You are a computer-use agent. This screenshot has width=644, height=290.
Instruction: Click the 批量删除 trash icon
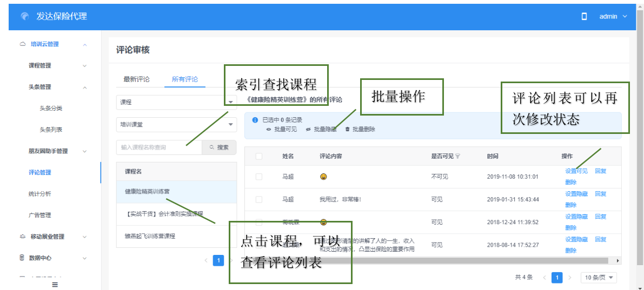[x=347, y=130]
